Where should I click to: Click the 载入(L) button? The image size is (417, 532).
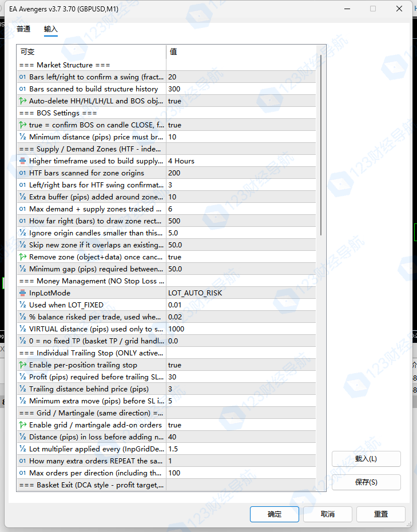(x=366, y=459)
